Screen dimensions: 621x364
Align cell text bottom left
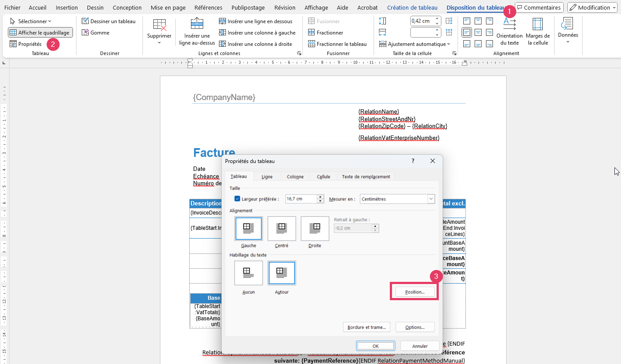point(467,44)
